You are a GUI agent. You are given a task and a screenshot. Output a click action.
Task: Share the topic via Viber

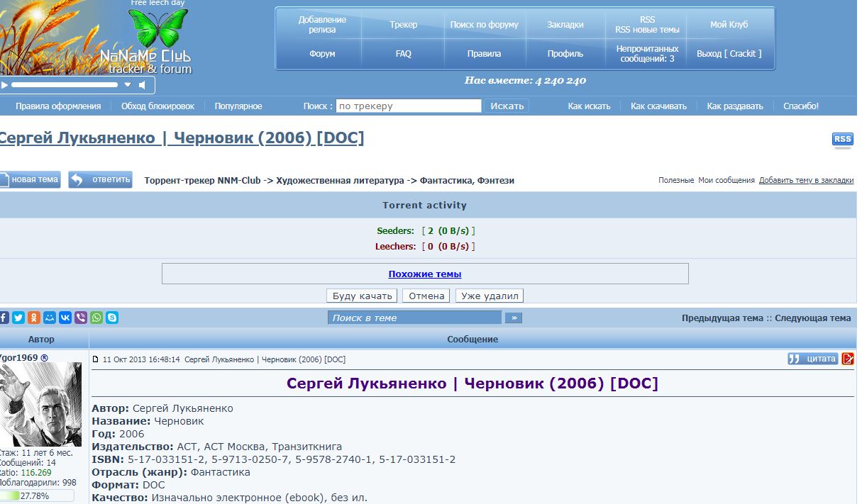(x=80, y=318)
